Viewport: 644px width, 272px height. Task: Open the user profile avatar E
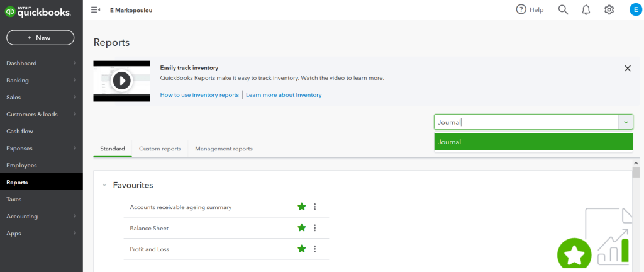[635, 10]
